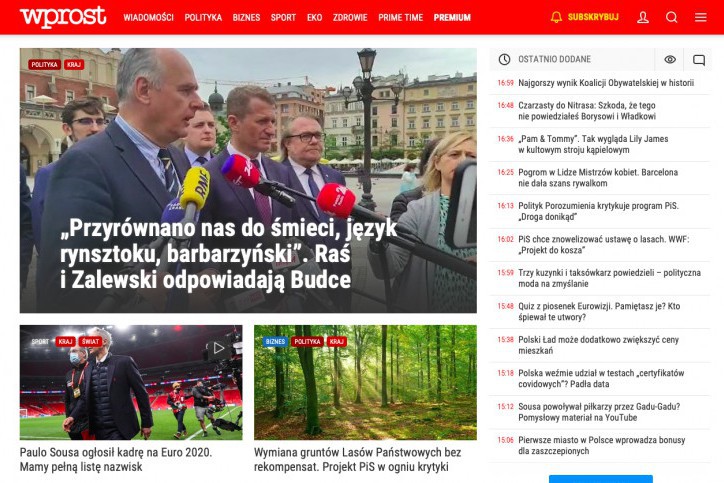Open the user account icon
Screen dimensions: 724x483
coord(643,18)
